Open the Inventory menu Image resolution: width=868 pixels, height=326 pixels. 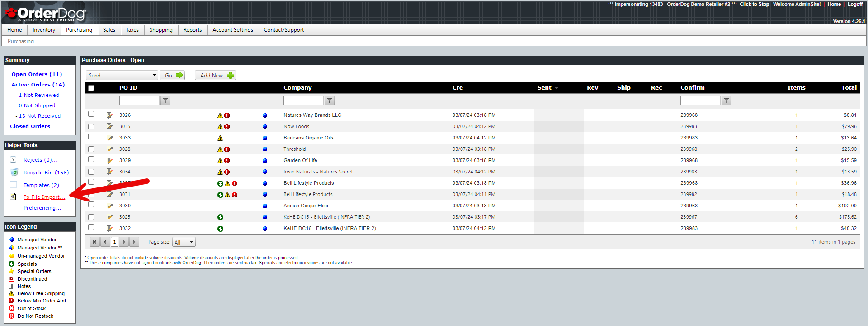tap(44, 30)
